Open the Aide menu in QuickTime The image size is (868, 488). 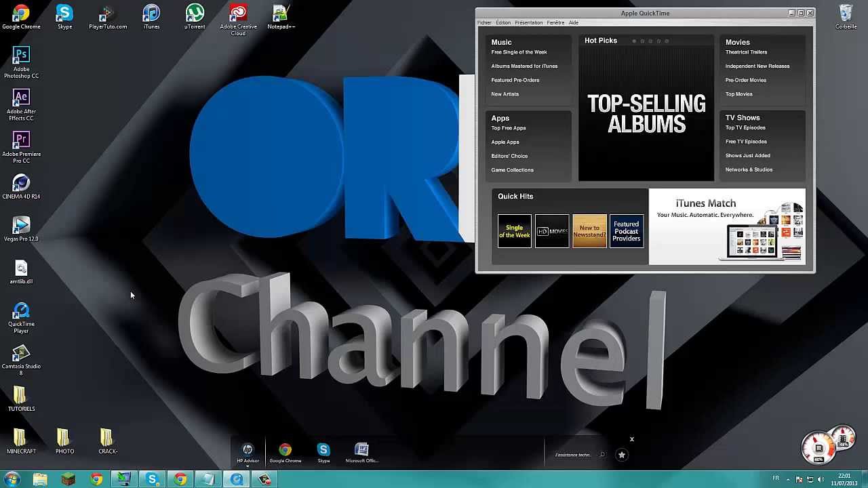(574, 22)
